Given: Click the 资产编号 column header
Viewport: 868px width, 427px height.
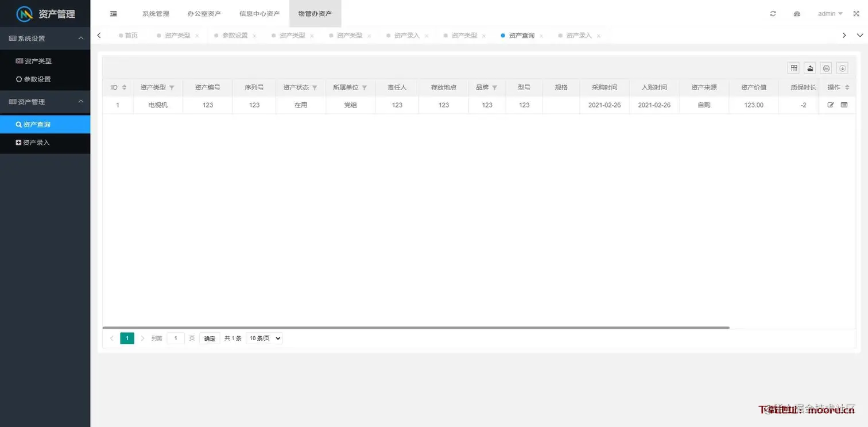Looking at the screenshot, I should point(208,87).
